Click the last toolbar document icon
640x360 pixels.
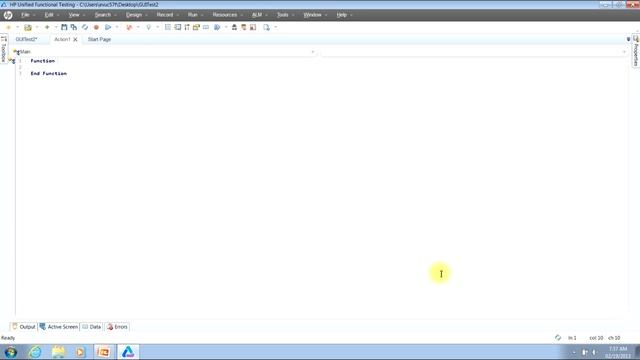coord(267,27)
